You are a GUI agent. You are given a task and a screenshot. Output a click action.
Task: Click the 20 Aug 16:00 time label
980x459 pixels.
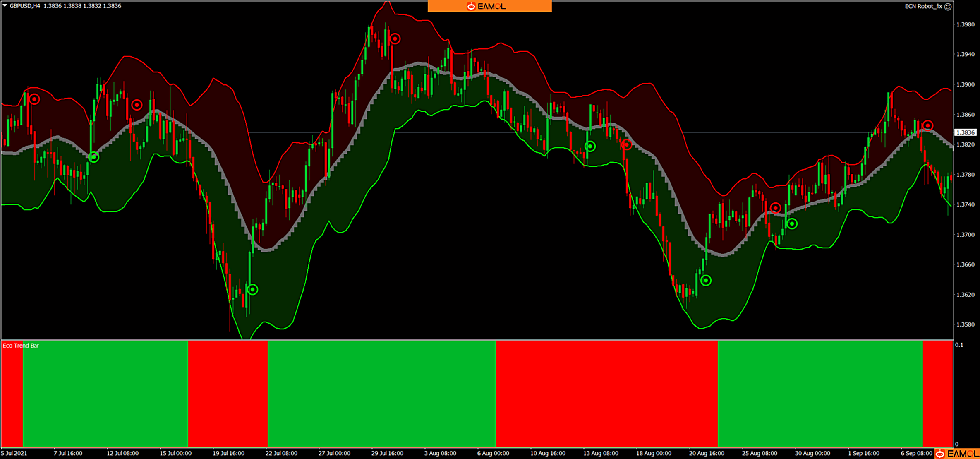tap(707, 453)
